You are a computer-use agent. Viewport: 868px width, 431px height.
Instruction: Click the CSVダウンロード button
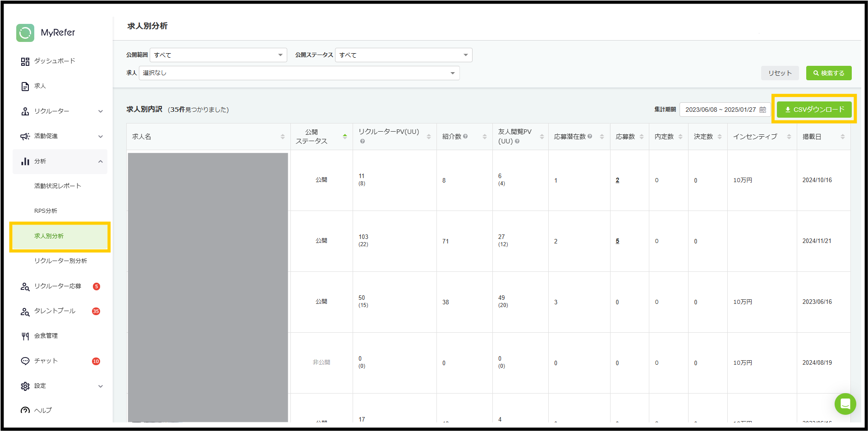click(814, 109)
